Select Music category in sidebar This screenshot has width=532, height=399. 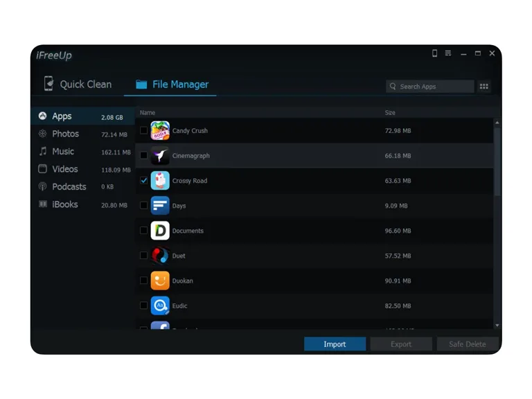pos(83,151)
